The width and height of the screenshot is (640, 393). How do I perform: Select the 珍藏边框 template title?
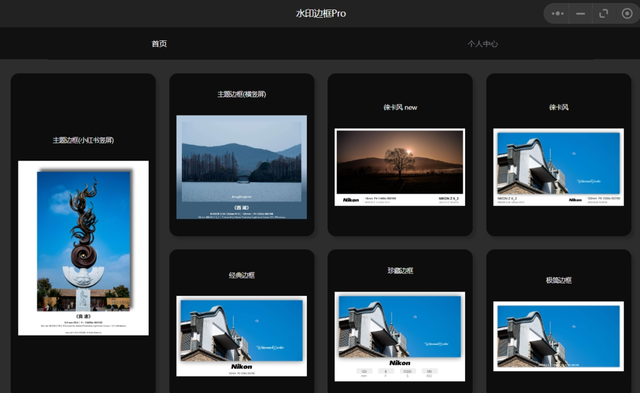(400, 271)
